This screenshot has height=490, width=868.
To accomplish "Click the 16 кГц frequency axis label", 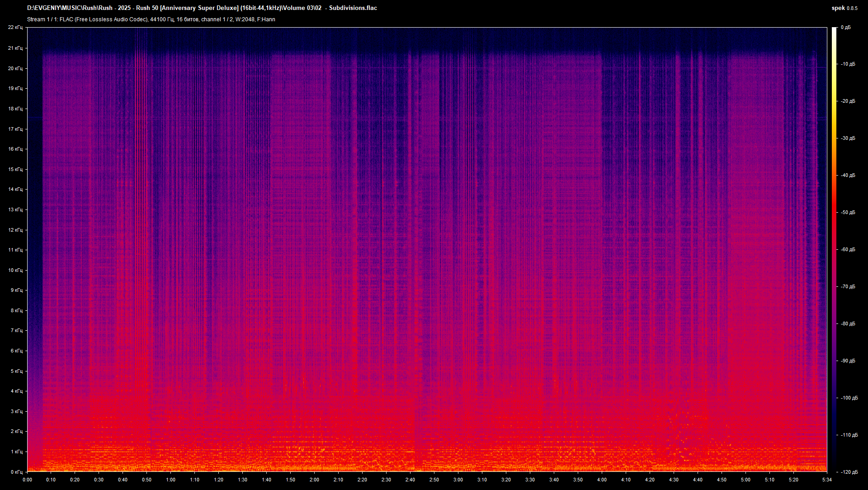I will 15,149.
